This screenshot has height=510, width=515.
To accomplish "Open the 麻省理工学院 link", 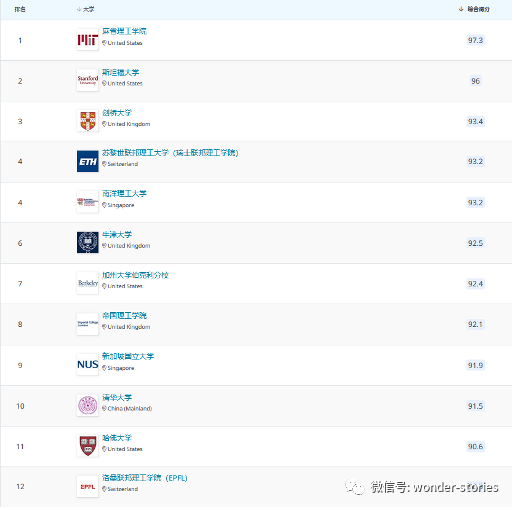I will pyautogui.click(x=124, y=31).
